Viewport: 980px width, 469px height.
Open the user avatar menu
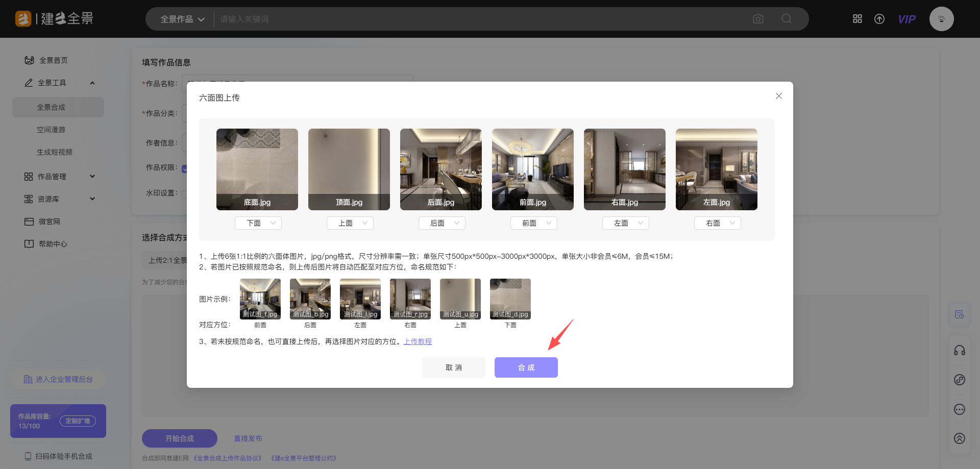(x=941, y=19)
